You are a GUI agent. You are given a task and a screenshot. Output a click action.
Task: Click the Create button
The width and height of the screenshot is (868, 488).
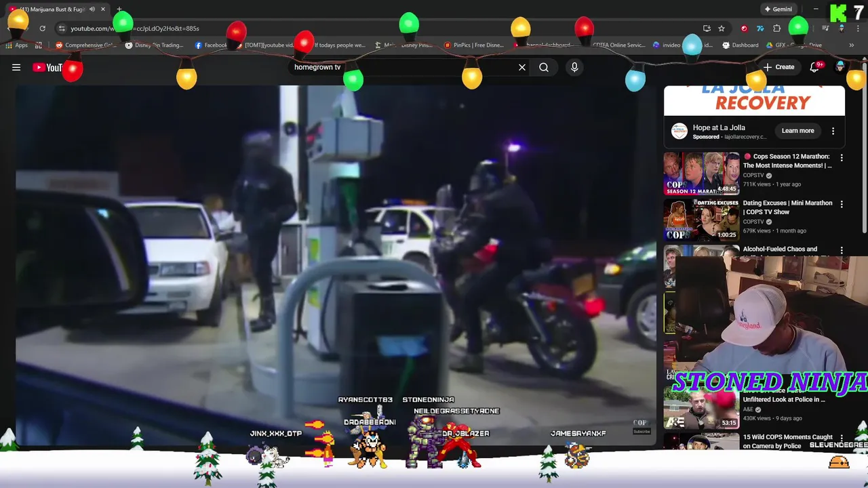tap(778, 67)
